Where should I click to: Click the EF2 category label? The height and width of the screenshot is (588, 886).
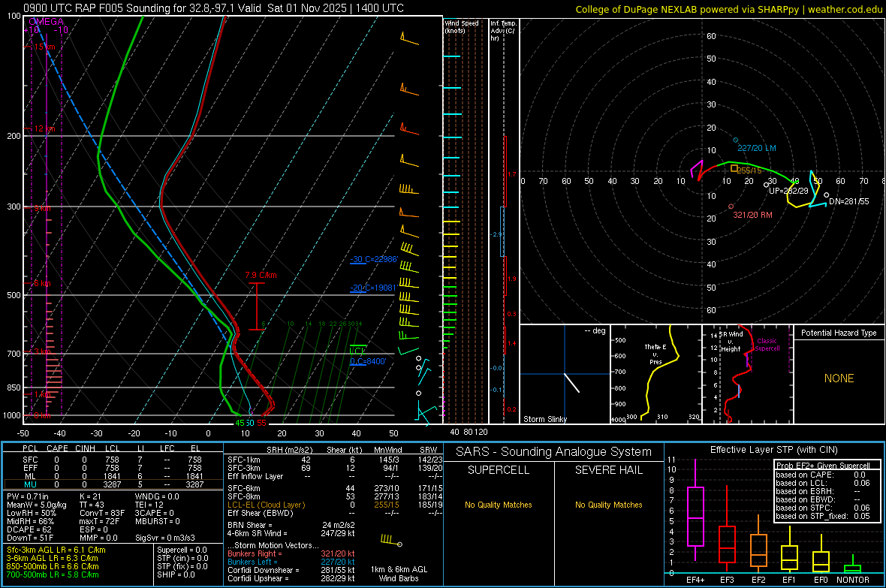click(758, 580)
